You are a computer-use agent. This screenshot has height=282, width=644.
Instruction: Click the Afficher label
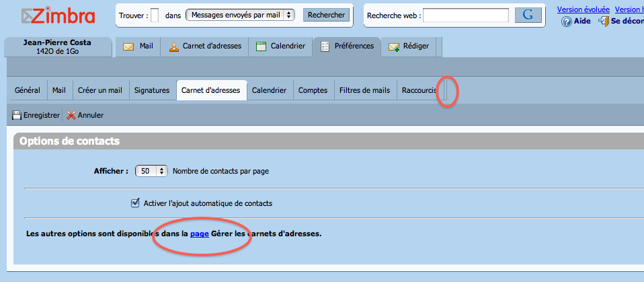(x=112, y=171)
